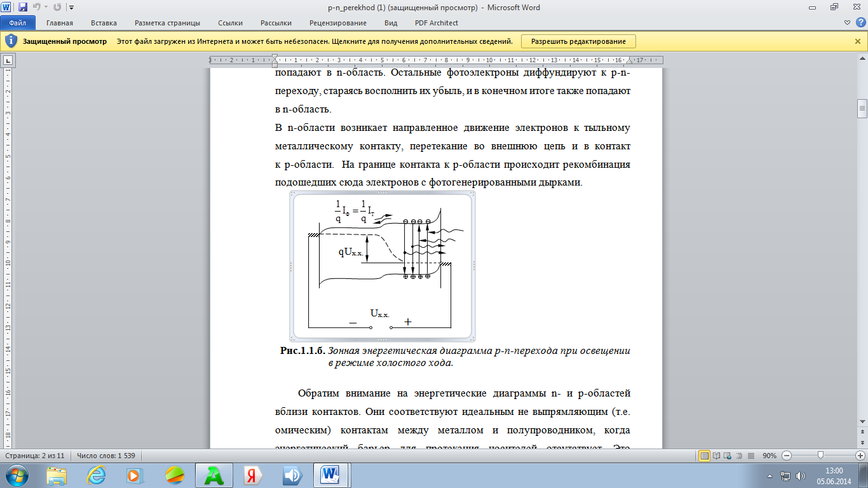Open the Вид ribbon tab

pos(391,23)
